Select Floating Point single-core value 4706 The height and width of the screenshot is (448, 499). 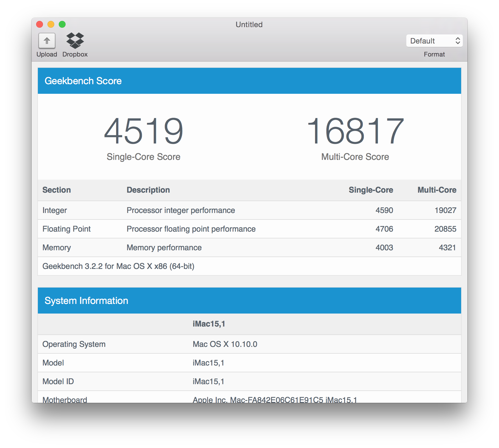coord(384,229)
